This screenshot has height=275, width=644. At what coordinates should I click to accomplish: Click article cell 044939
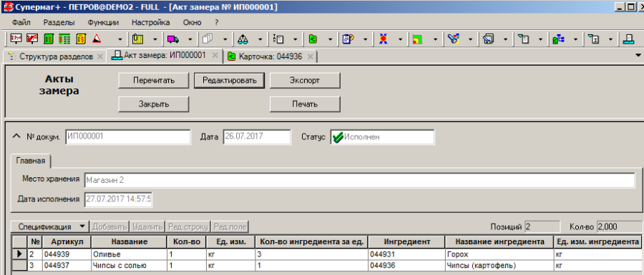pos(66,254)
